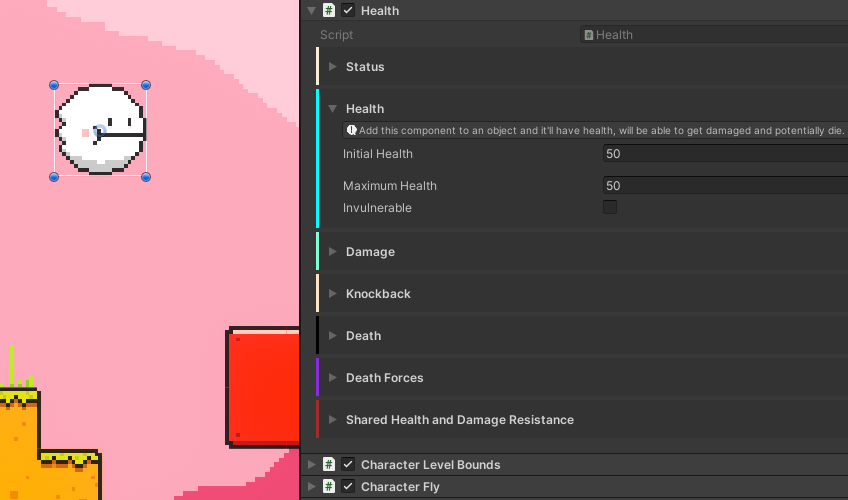The height and width of the screenshot is (500, 848).
Task: Disable the Health component checkbox
Action: pos(348,10)
